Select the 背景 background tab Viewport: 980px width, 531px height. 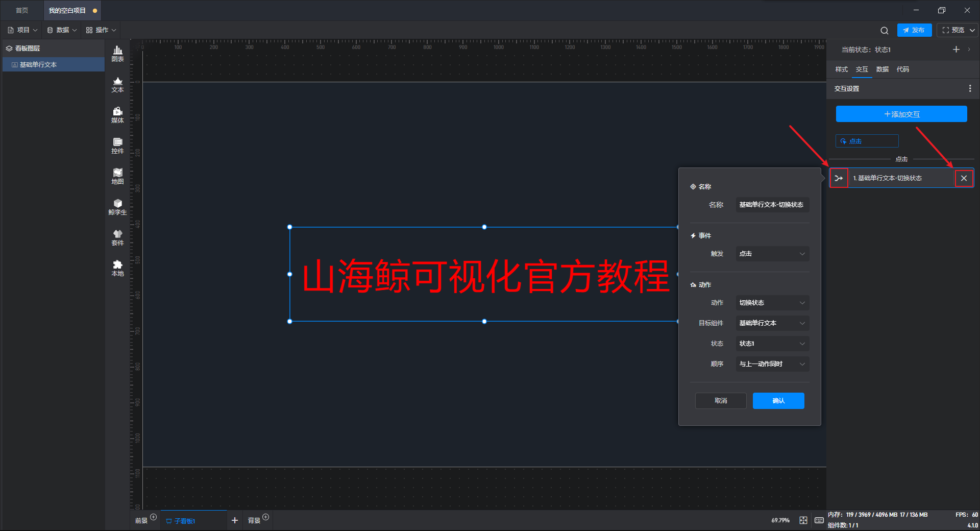coord(254,521)
